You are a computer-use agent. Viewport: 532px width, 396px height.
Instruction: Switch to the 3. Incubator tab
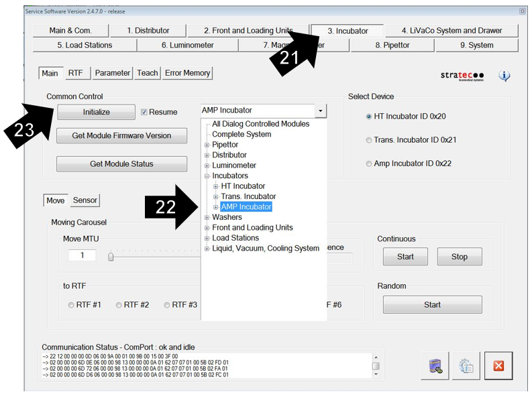click(x=348, y=31)
